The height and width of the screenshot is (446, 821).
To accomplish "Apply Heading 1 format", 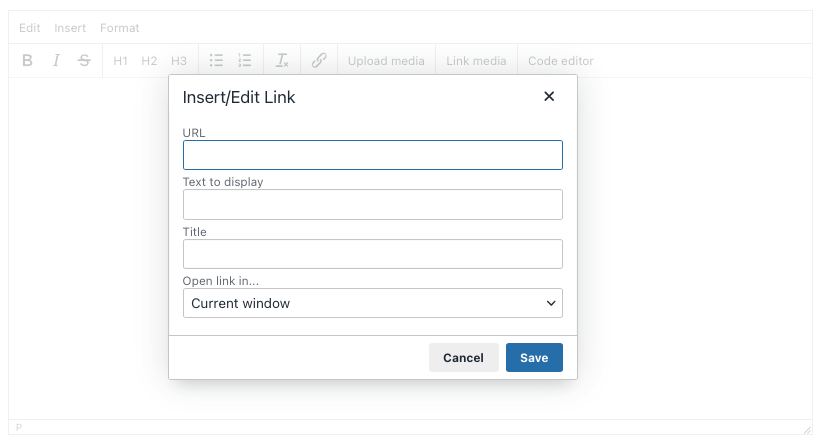I will pos(121,61).
